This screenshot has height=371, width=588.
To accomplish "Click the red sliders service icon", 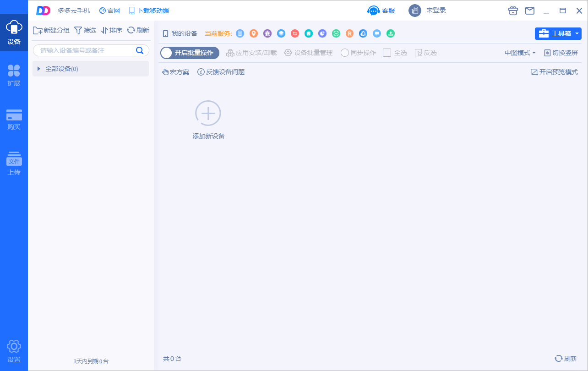I will click(x=295, y=33).
